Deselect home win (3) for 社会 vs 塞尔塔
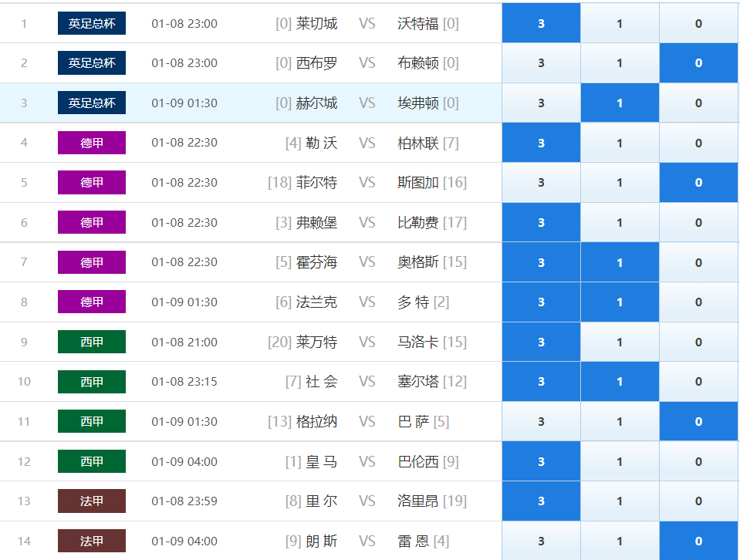The height and width of the screenshot is (560, 740). pyautogui.click(x=541, y=382)
